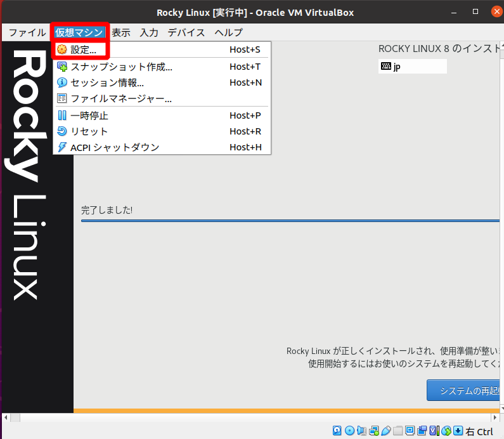Click the jp keyboard layout indicator
504x439 pixels.
[413, 66]
